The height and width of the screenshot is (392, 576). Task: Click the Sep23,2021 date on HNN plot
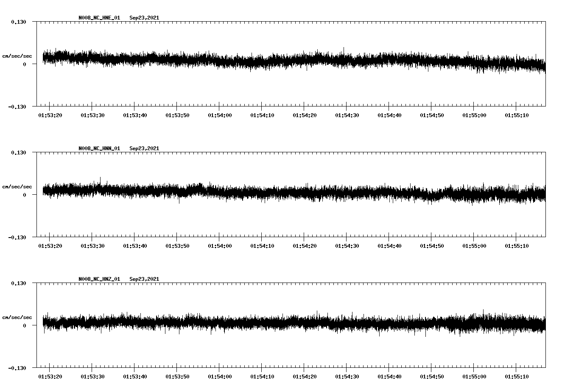click(x=144, y=148)
